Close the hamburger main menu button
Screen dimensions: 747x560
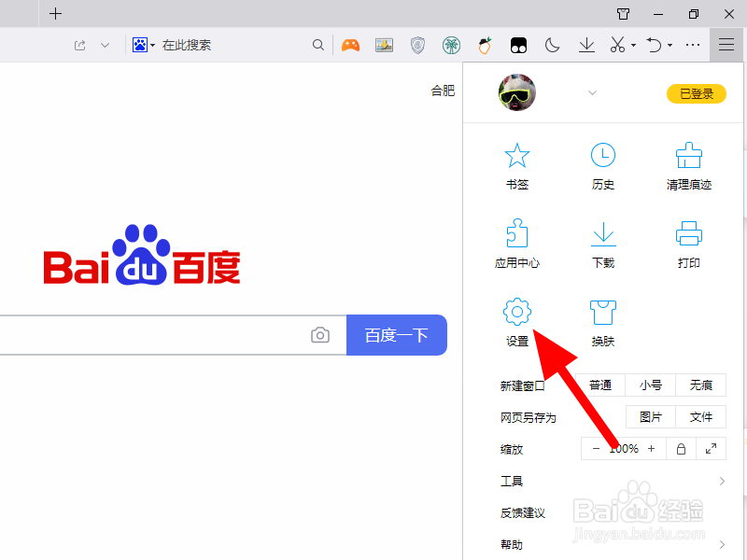(x=726, y=45)
